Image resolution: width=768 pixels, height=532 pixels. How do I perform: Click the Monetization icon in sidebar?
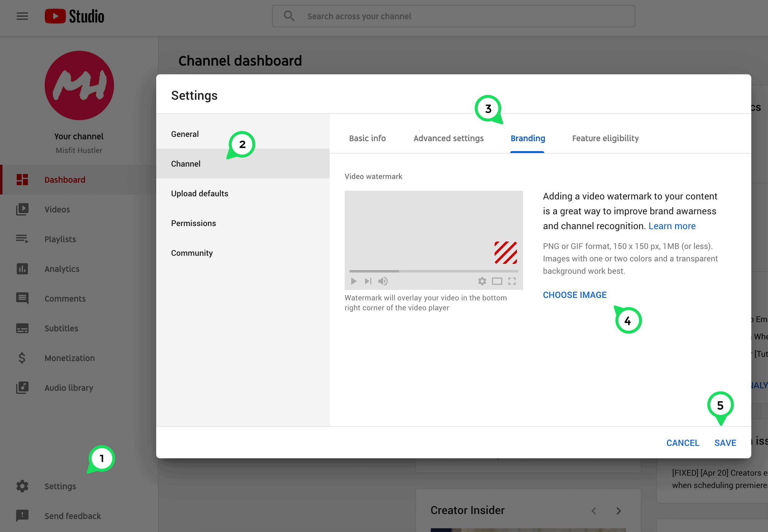point(22,358)
